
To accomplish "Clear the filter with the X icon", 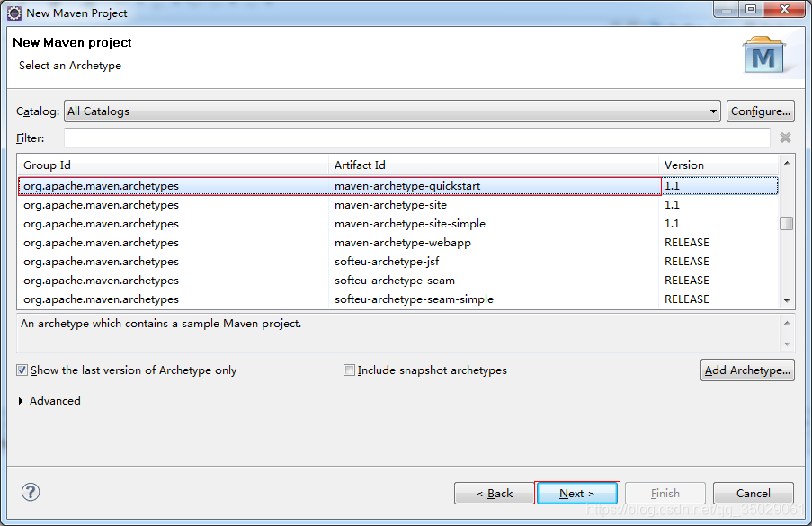I will point(785,138).
